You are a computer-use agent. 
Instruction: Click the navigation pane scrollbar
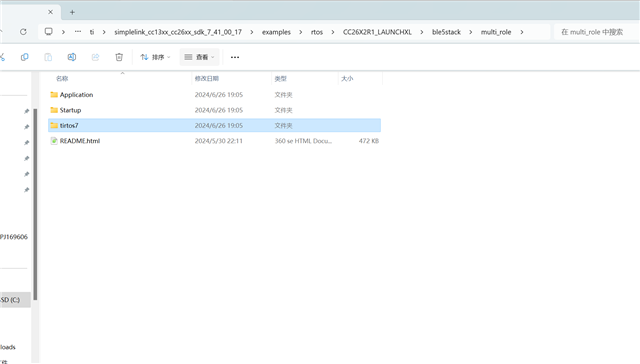coord(36,204)
